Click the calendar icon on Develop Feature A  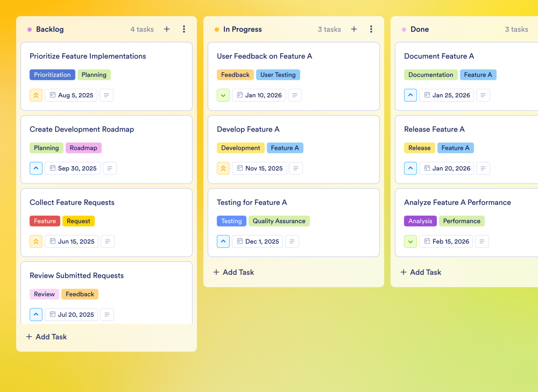tap(239, 168)
